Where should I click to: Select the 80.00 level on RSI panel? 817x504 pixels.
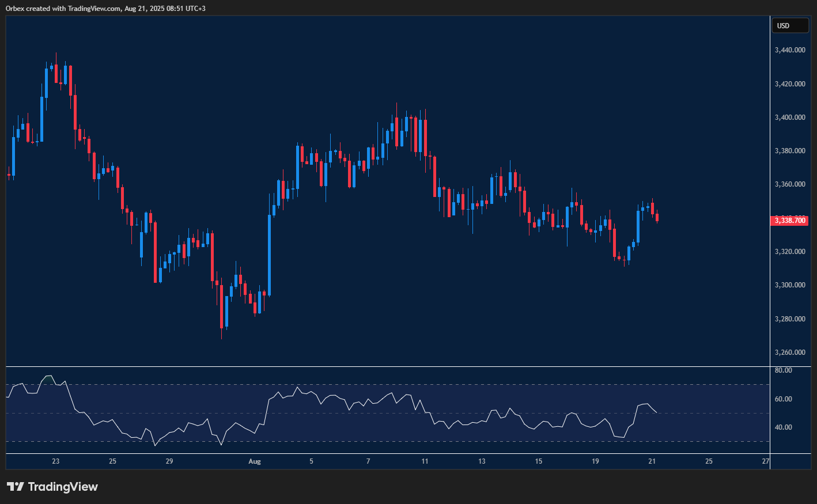coord(783,370)
